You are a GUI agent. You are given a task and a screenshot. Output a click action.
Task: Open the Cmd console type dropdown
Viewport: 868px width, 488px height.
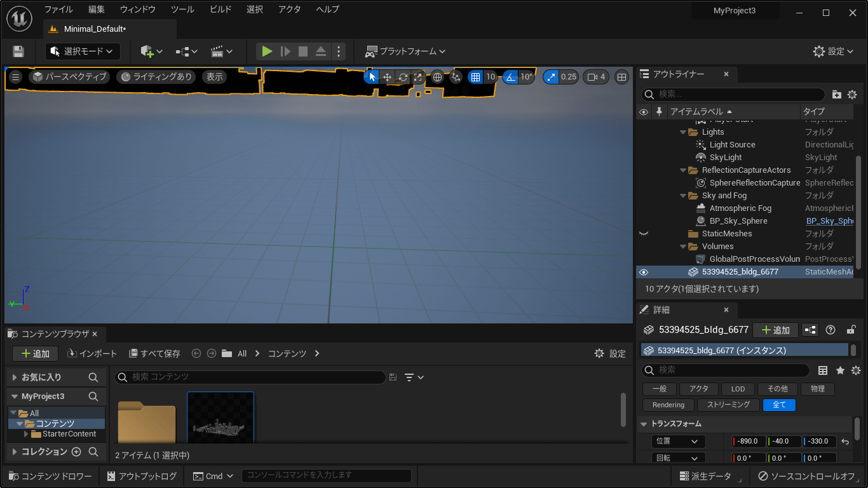pyautogui.click(x=214, y=476)
